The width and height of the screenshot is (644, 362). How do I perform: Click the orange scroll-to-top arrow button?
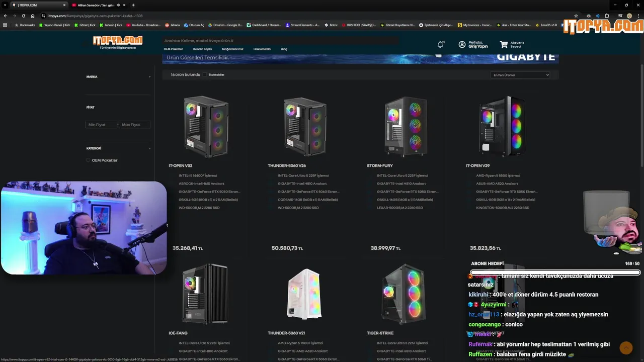[626, 347]
